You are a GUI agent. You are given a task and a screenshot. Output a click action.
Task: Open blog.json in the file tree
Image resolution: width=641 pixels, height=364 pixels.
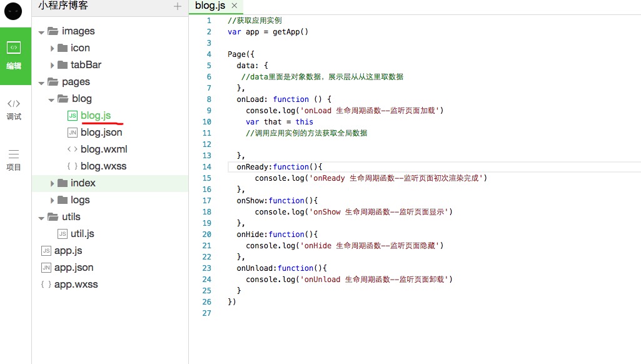click(101, 133)
